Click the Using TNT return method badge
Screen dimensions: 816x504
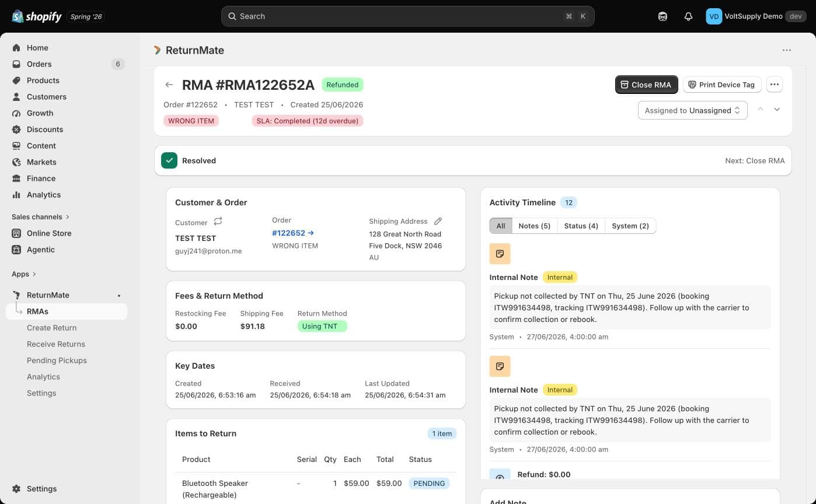click(322, 326)
